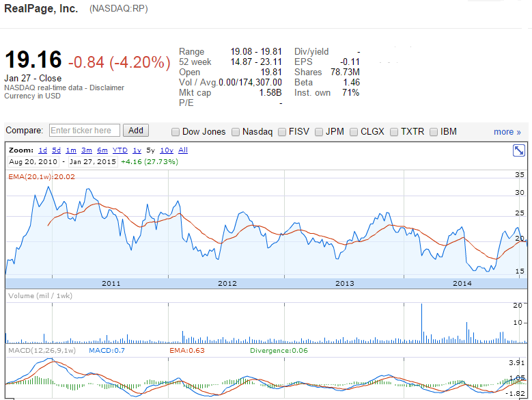Select the 5y zoom option

[151, 150]
